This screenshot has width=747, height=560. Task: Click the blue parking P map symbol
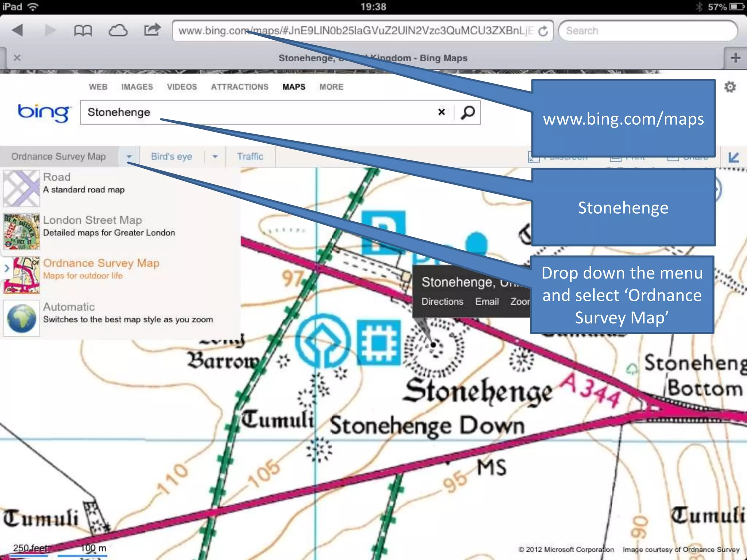[x=383, y=232]
